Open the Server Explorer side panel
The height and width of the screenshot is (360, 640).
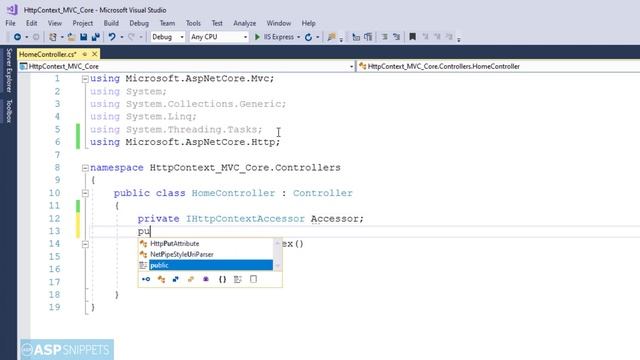coord(9,70)
